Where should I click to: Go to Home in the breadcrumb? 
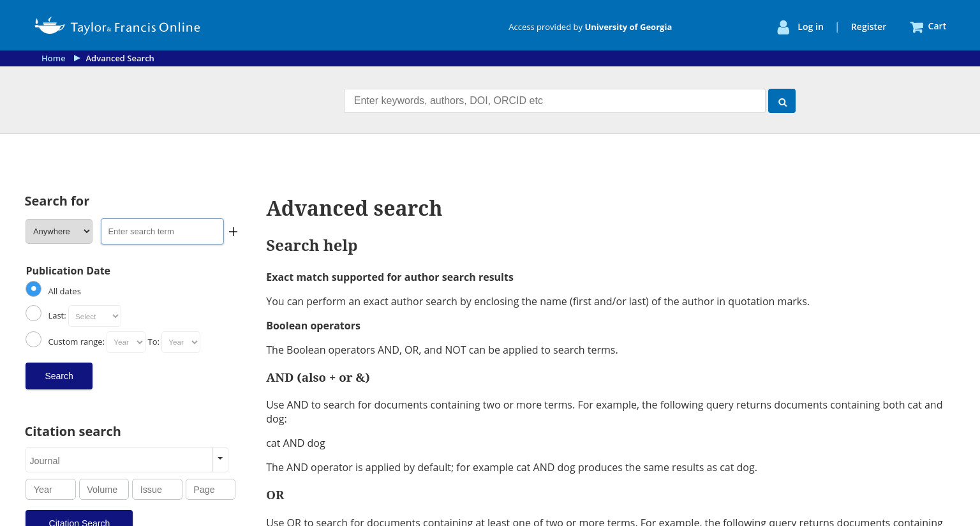(54, 58)
